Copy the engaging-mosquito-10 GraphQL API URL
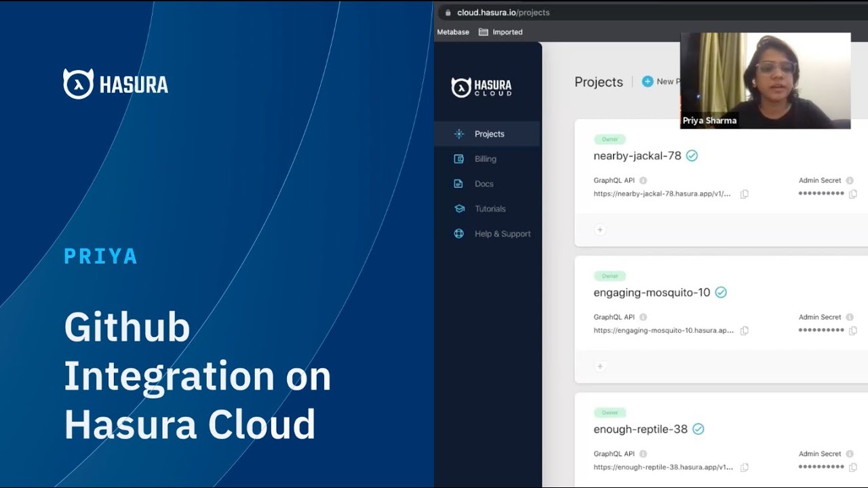The height and width of the screenshot is (488, 868). coord(744,331)
